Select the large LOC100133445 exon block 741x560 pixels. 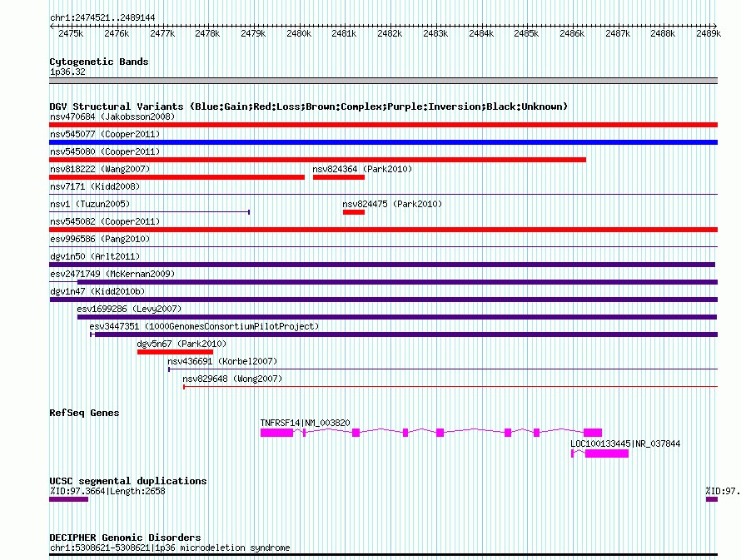pyautogui.click(x=607, y=453)
